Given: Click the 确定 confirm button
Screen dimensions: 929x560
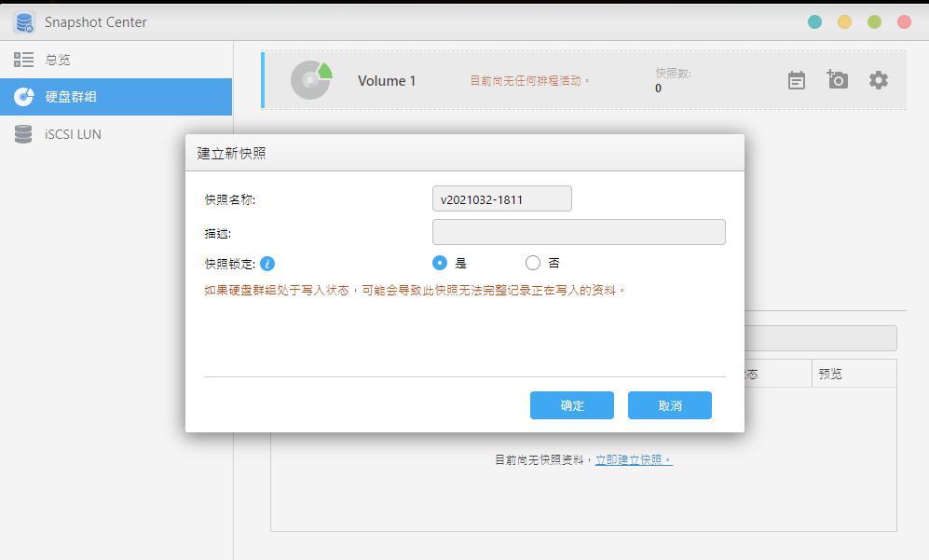Looking at the screenshot, I should (x=571, y=404).
